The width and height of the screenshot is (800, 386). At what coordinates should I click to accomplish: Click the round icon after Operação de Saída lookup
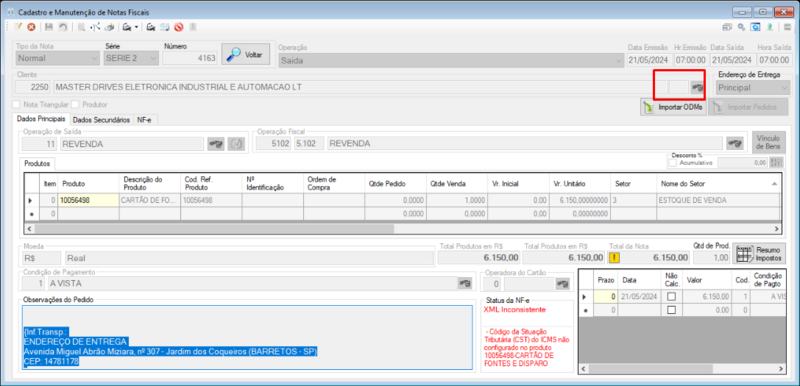click(235, 144)
